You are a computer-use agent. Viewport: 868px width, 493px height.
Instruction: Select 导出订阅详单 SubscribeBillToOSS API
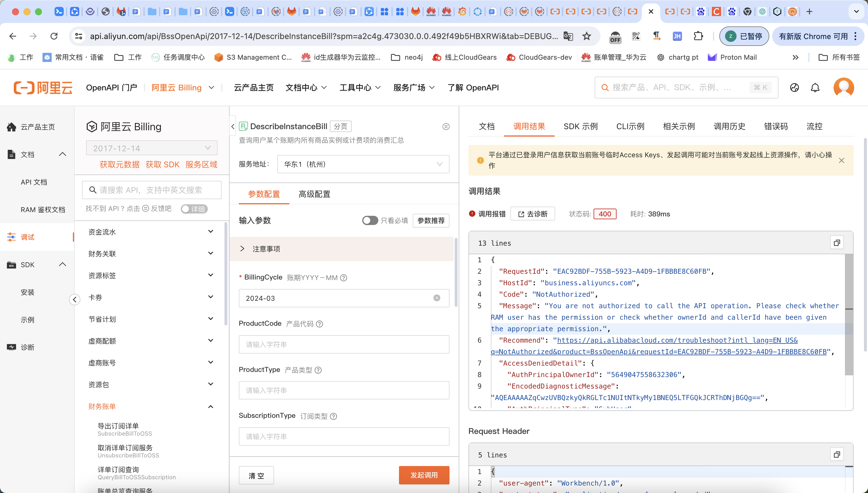(x=125, y=429)
